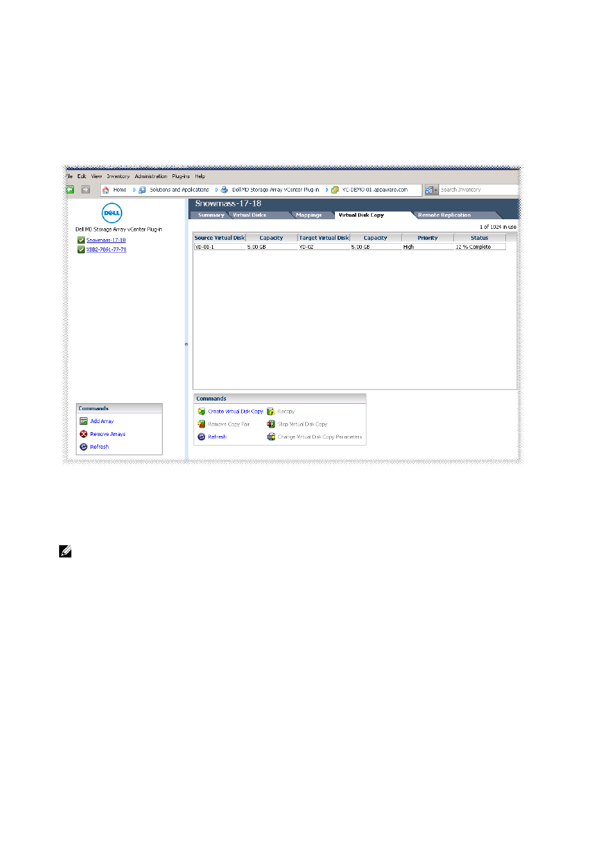This screenshot has width=614, height=868.
Task: Click the Stop Virtual Disk Copy icon
Action: [x=271, y=424]
